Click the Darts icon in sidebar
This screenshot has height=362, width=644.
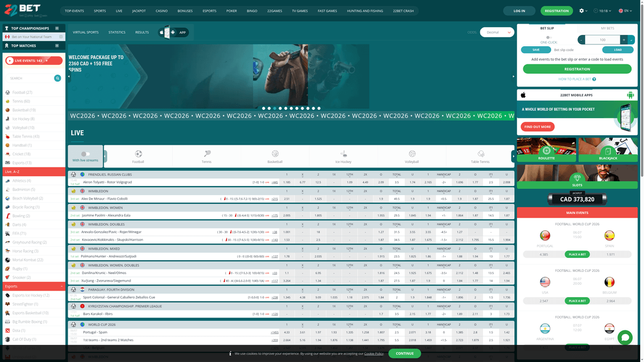[x=8, y=225]
